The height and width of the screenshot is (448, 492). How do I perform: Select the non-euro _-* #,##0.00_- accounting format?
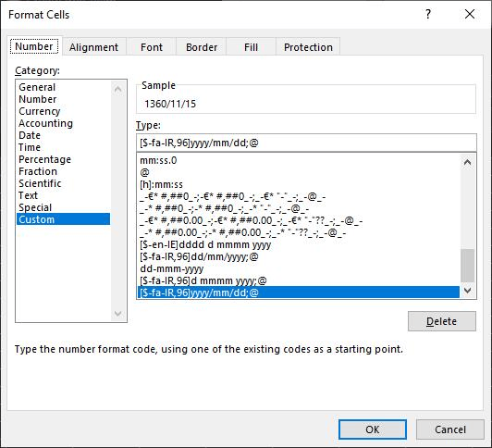click(299, 232)
